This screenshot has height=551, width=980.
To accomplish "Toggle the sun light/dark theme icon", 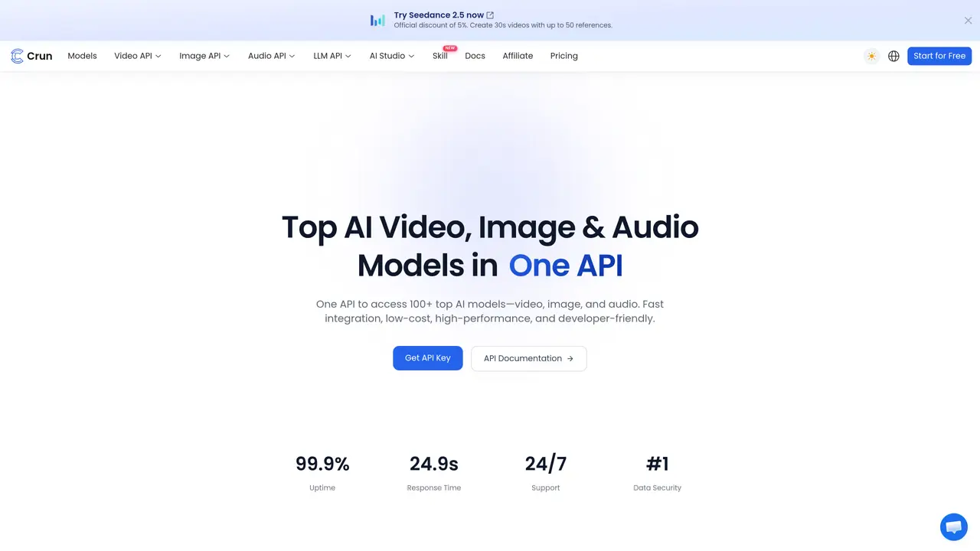I will click(871, 56).
